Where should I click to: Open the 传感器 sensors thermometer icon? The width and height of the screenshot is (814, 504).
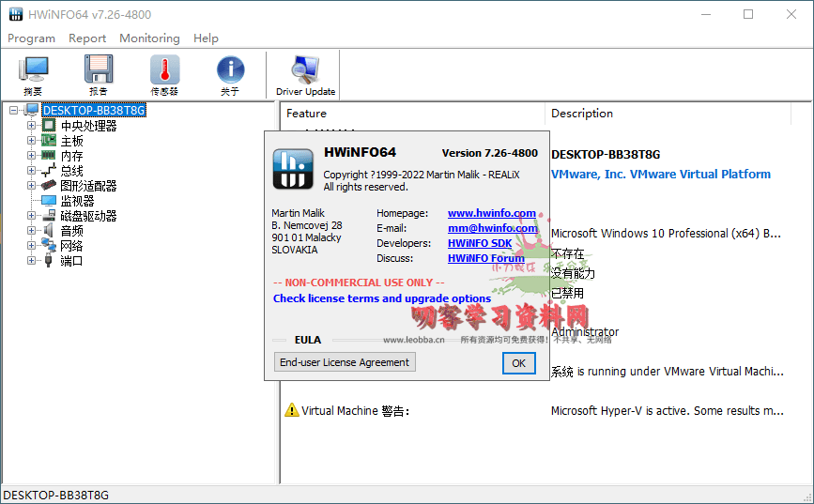[164, 75]
